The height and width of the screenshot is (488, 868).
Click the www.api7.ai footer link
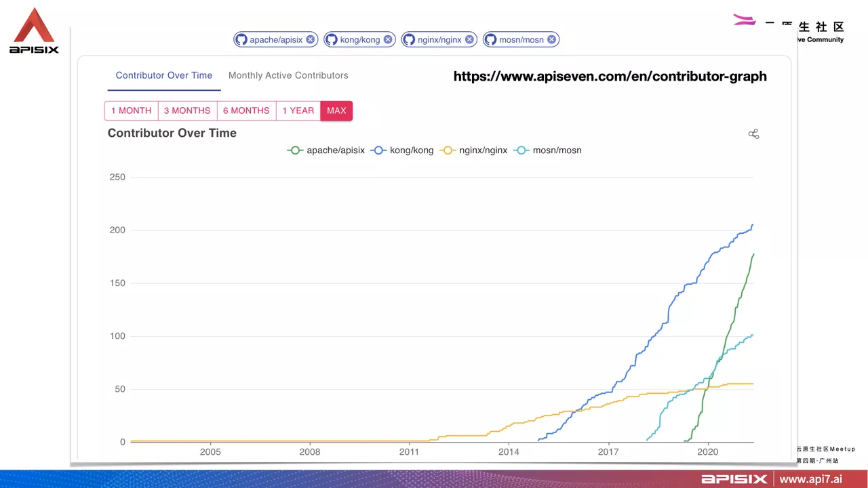(x=811, y=479)
